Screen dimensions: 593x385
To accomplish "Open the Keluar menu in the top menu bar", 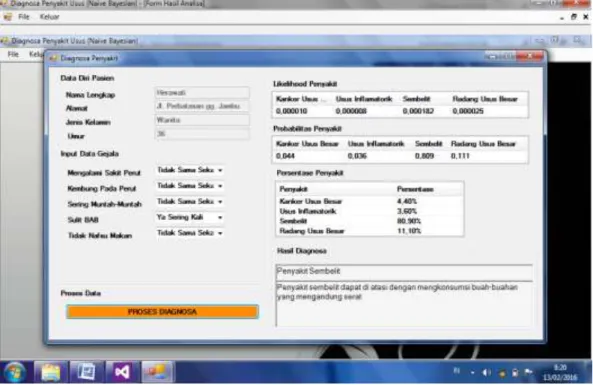I will point(50,17).
